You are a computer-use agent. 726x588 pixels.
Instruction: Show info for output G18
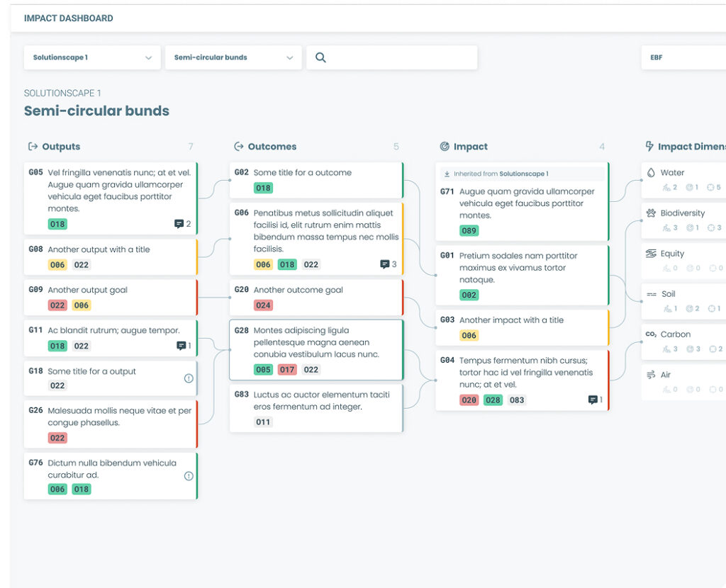189,378
